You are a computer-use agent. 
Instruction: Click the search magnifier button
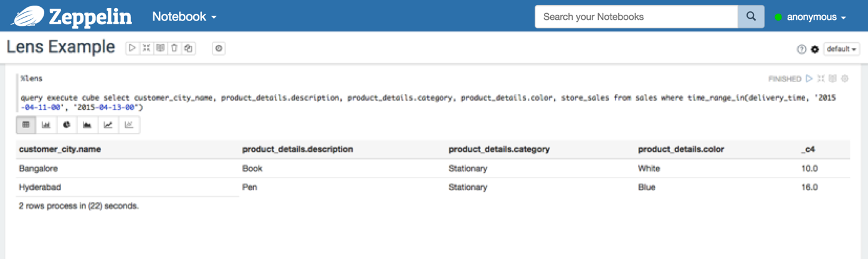point(751,17)
